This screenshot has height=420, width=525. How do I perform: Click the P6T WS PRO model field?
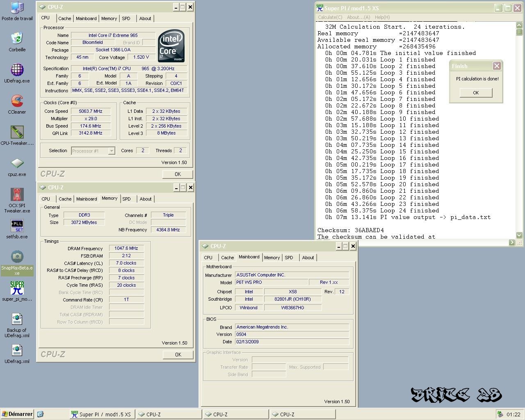point(272,282)
